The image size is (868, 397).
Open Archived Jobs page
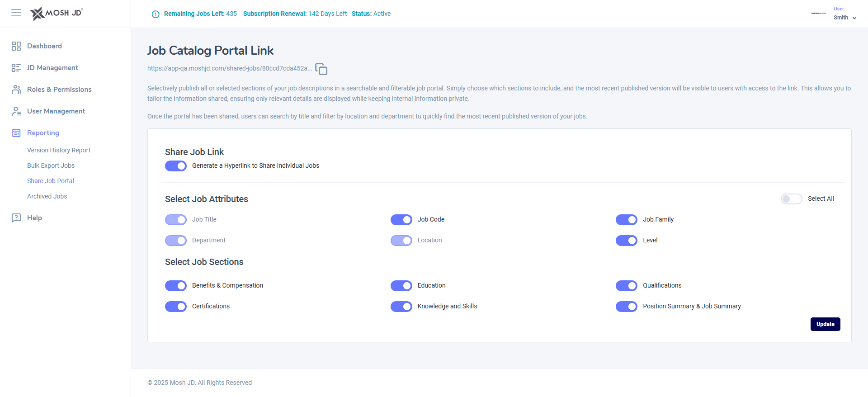(47, 196)
